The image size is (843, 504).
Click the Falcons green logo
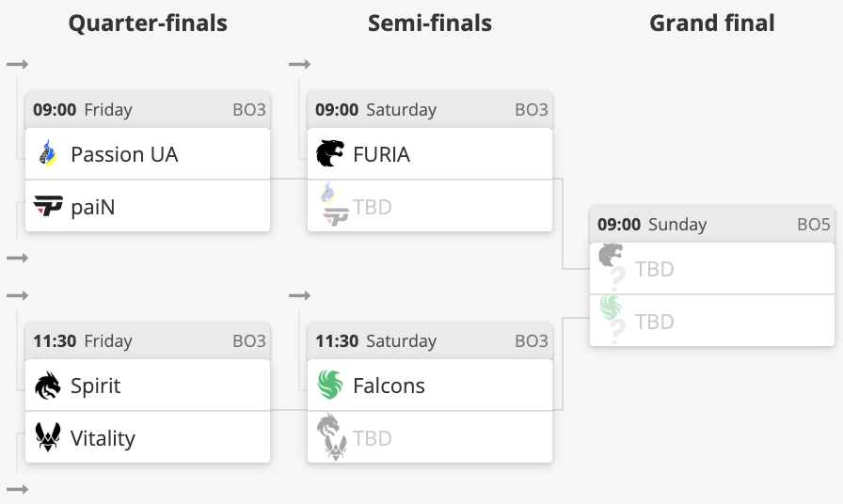(330, 385)
